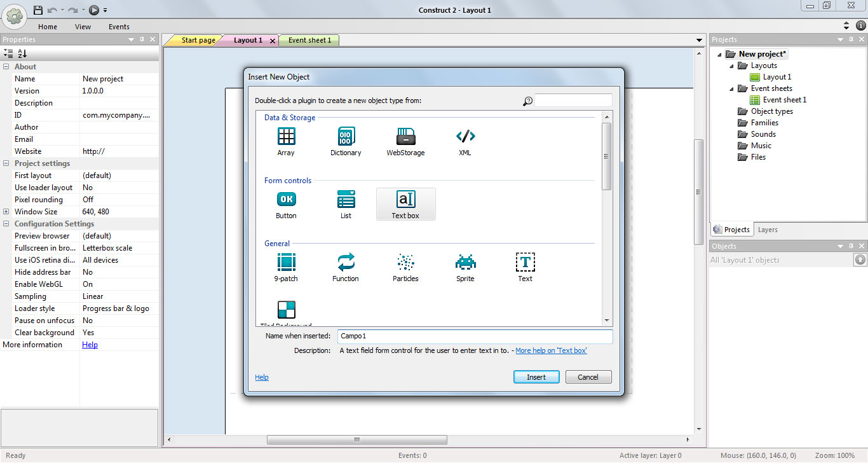The image size is (868, 463).
Task: Open the Home ribbon tab
Action: click(x=48, y=27)
